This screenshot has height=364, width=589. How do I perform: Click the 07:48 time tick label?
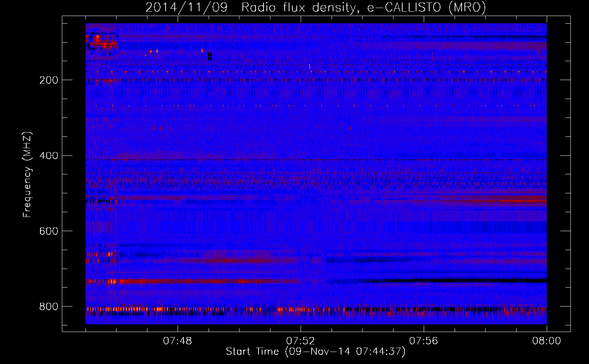click(178, 341)
